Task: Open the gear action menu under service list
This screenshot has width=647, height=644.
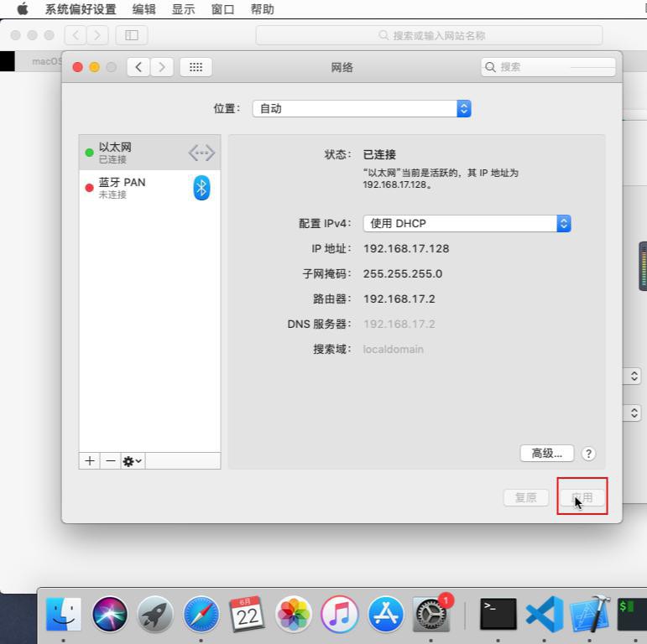Action: coord(133,461)
